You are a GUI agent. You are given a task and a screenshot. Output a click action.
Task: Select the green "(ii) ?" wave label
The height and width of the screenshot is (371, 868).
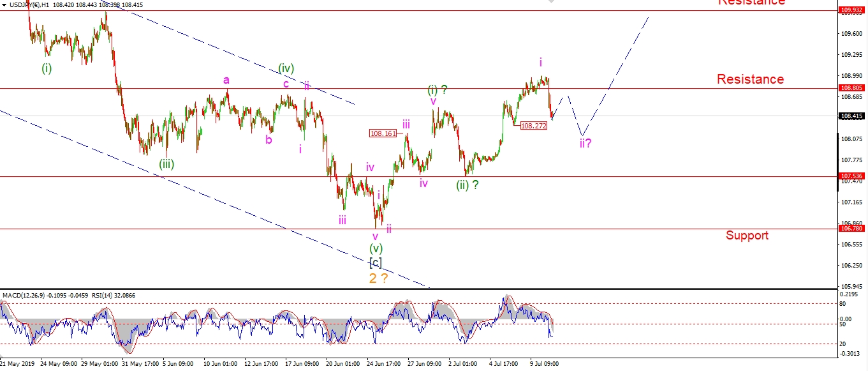[x=467, y=185]
